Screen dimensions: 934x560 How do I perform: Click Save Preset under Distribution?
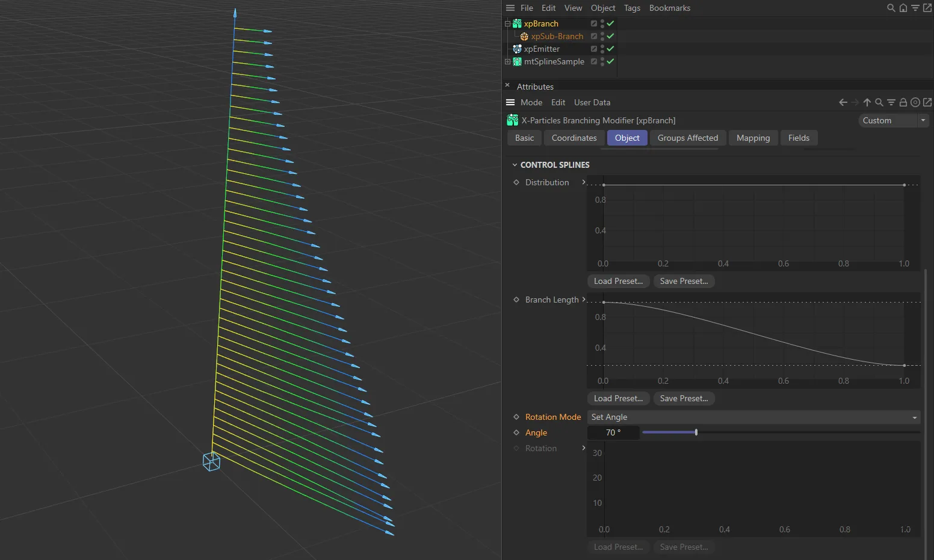coord(684,281)
